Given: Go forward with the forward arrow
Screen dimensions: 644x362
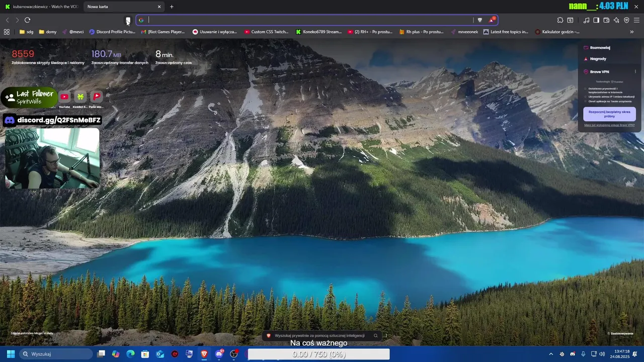Looking at the screenshot, I should 17,20.
